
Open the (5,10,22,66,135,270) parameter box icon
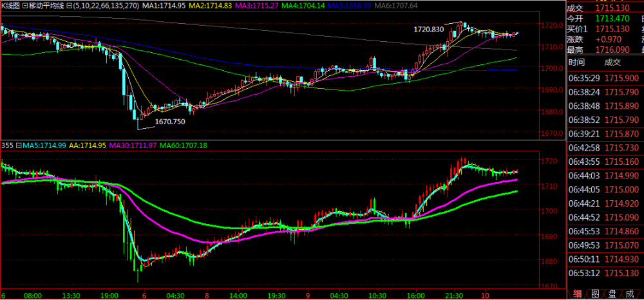tap(69, 6)
